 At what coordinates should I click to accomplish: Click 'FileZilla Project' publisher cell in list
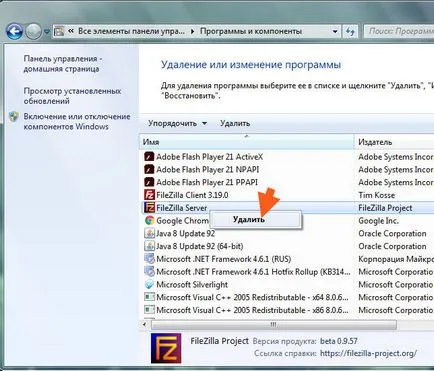pos(385,208)
